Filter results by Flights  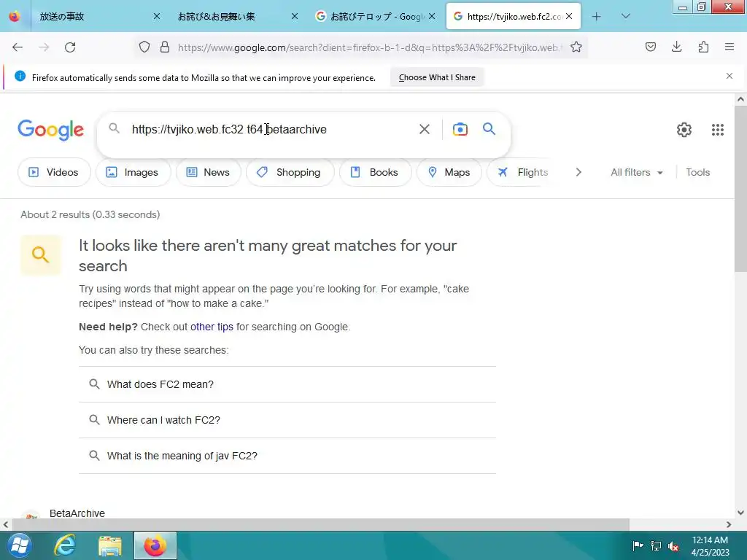pyautogui.click(x=522, y=172)
